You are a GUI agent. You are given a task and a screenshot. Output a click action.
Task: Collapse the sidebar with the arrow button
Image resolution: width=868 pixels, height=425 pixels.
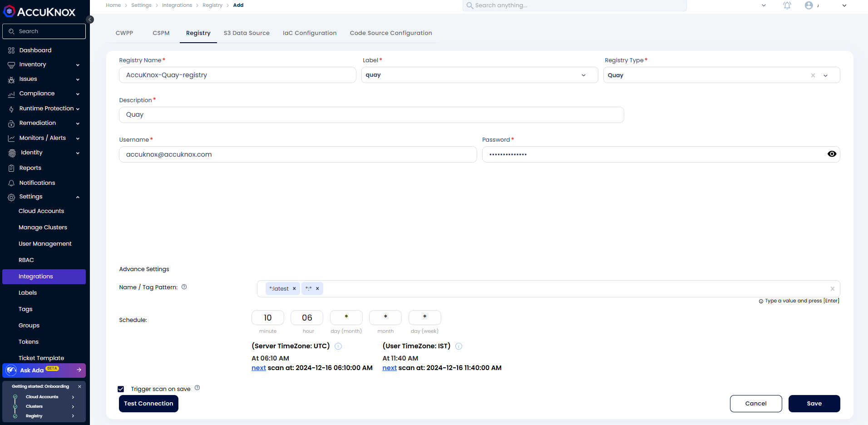pos(90,20)
